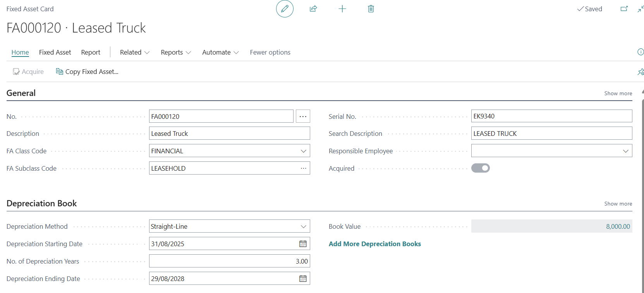Click Copy Fixed Asset action
The image size is (644, 293).
tap(88, 72)
